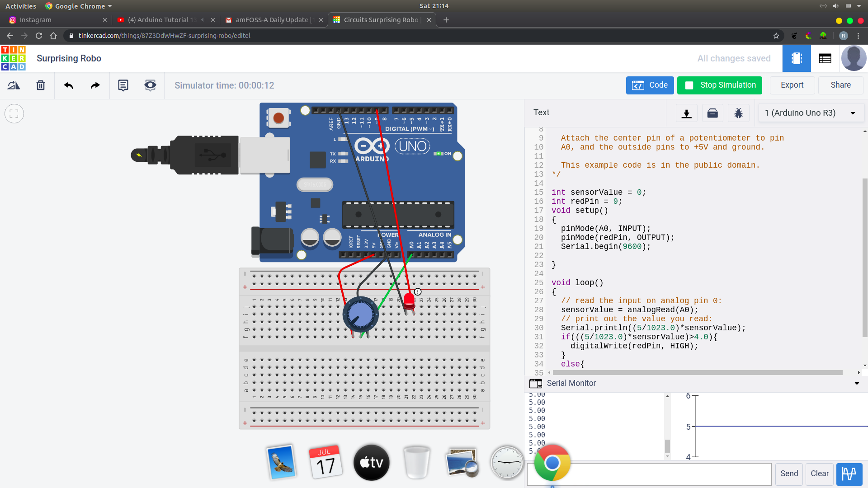868x488 pixels.
Task: Open the clock dock icon
Action: (507, 463)
